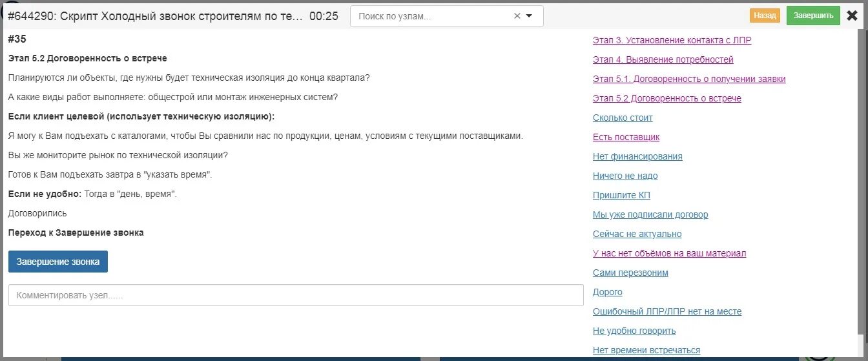
Task: Click the line Планируются ли объекты
Action: coord(189,77)
